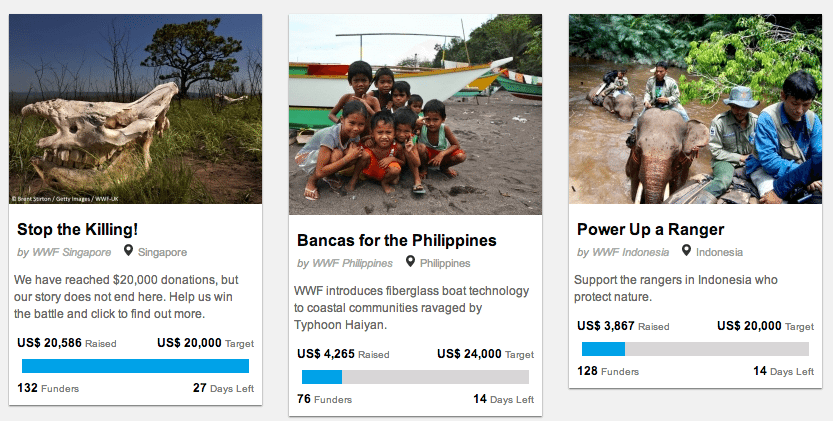This screenshot has width=833, height=421.
Task: Open the elephant rangers campaign photo
Action: coord(695,109)
